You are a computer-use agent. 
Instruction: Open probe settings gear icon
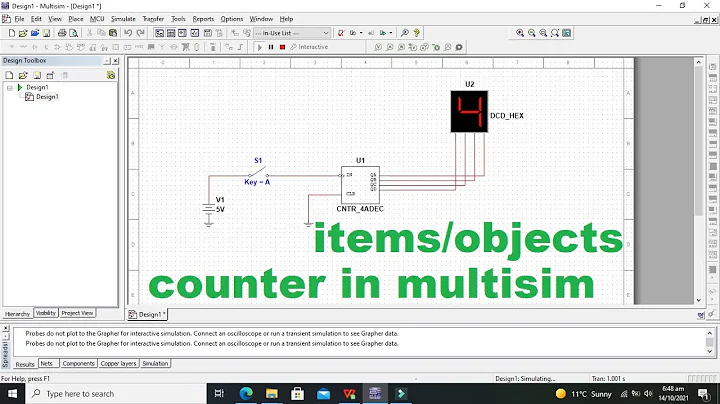[459, 47]
